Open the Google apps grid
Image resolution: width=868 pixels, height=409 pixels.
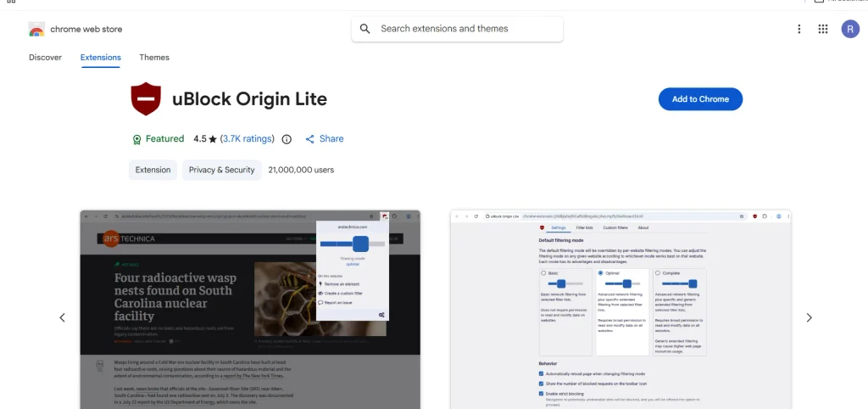pyautogui.click(x=823, y=29)
